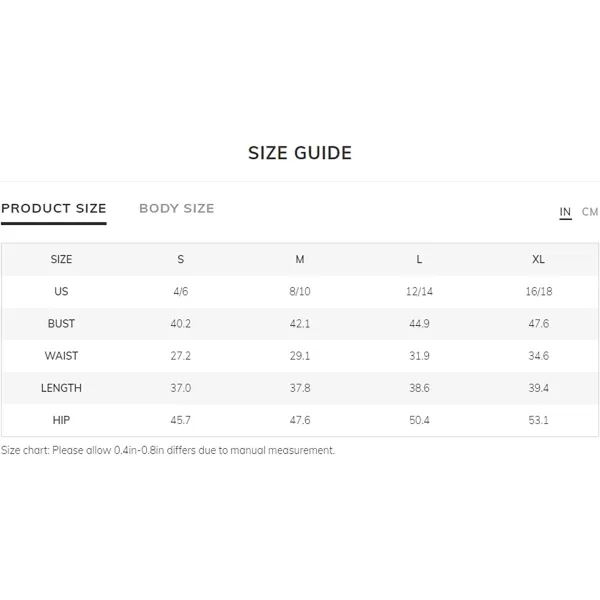
Task: Click the BUST row label
Action: pyautogui.click(x=61, y=324)
